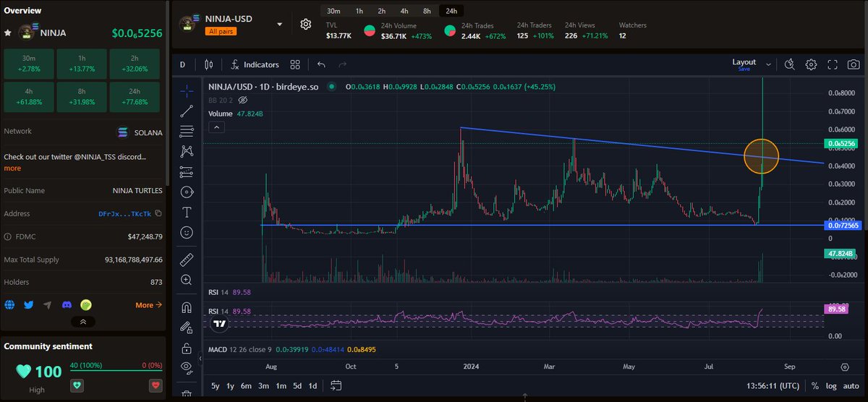Viewport: 868px width, 402px height.
Task: Open quick search lightning icon
Action: [x=790, y=64]
